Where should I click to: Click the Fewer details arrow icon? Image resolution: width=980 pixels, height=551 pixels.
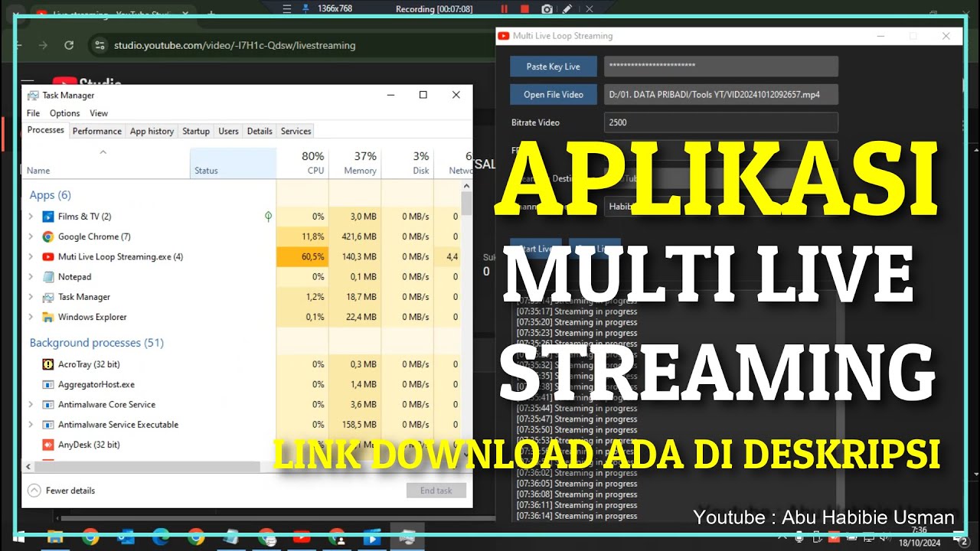[x=34, y=491]
